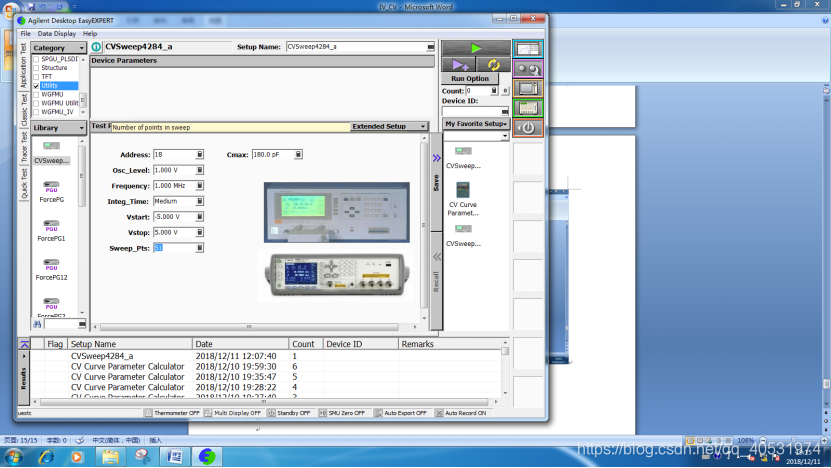Click Standby OFF status button
The height and width of the screenshot is (468, 831).
tap(289, 413)
